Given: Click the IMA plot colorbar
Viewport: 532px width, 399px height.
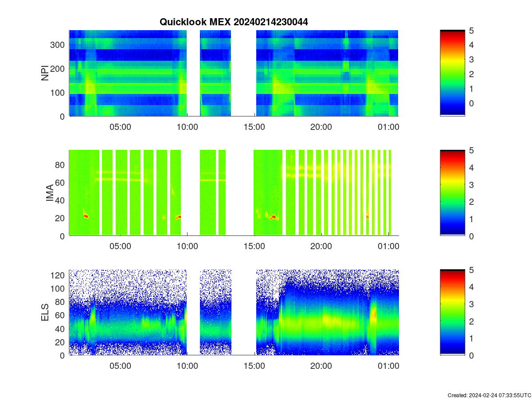Looking at the screenshot, I should point(452,192).
